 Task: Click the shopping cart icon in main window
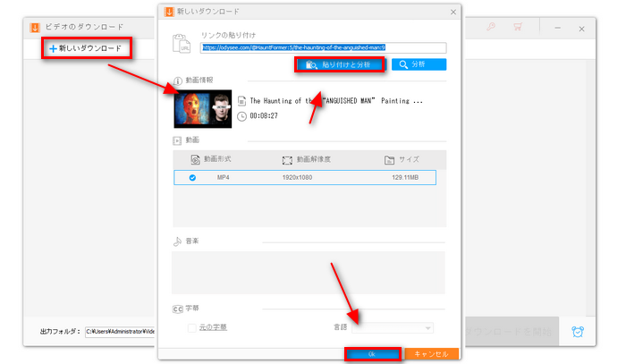[518, 27]
